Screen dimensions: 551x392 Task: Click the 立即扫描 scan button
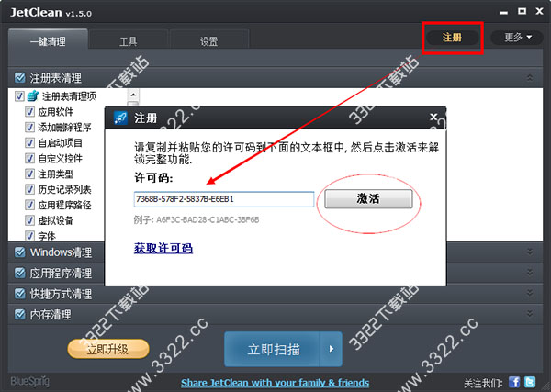pos(272,349)
